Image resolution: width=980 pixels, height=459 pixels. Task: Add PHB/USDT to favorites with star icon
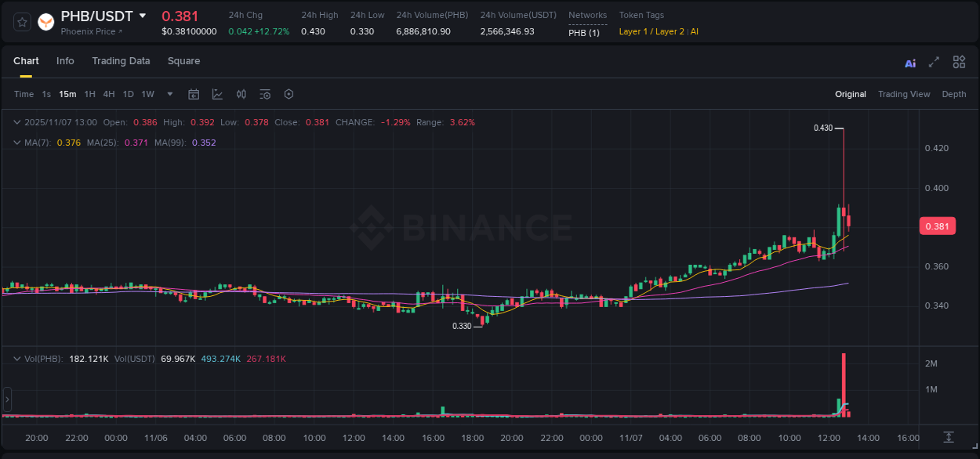point(21,22)
